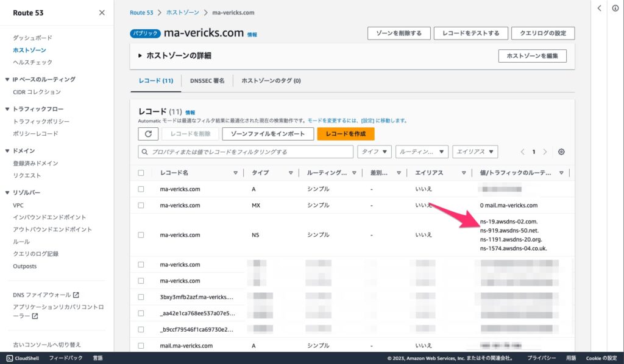624x364 pixels.
Task: Click 情報 link next to zone title
Action: click(252, 35)
